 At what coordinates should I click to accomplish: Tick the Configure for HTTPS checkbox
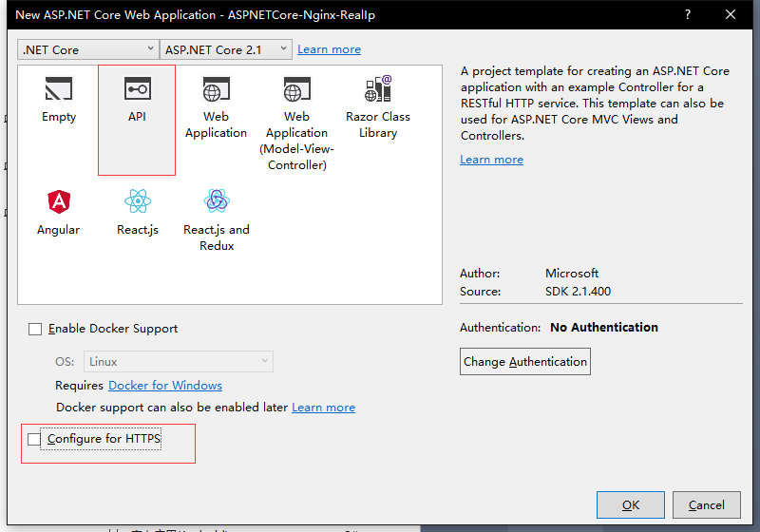tap(35, 439)
